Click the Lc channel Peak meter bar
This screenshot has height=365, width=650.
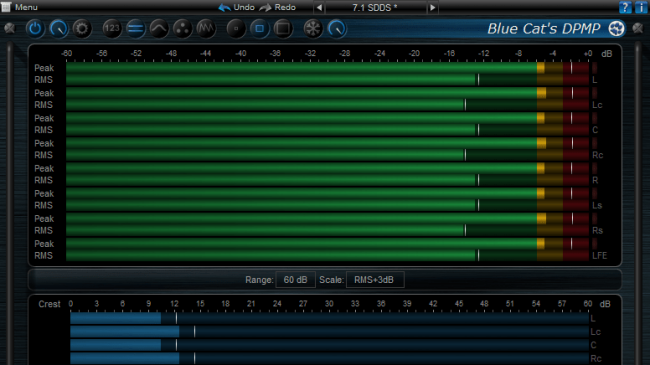click(327, 93)
